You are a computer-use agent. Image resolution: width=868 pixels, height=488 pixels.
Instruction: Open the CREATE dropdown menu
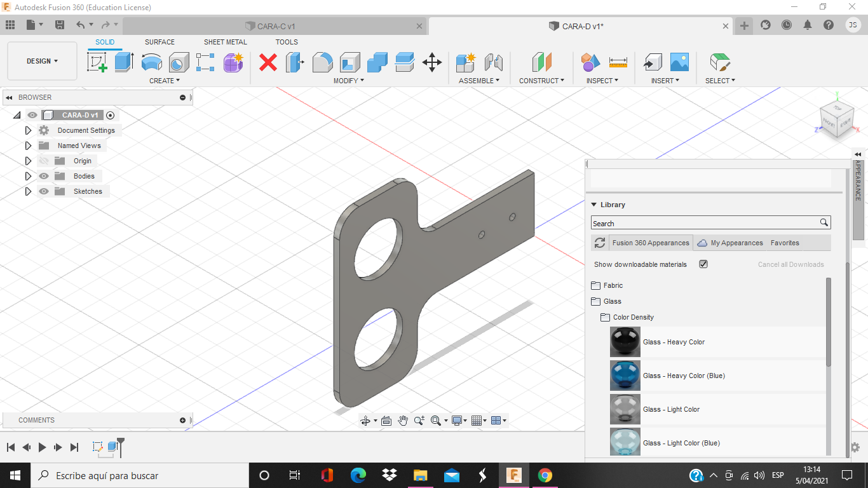pyautogui.click(x=165, y=81)
